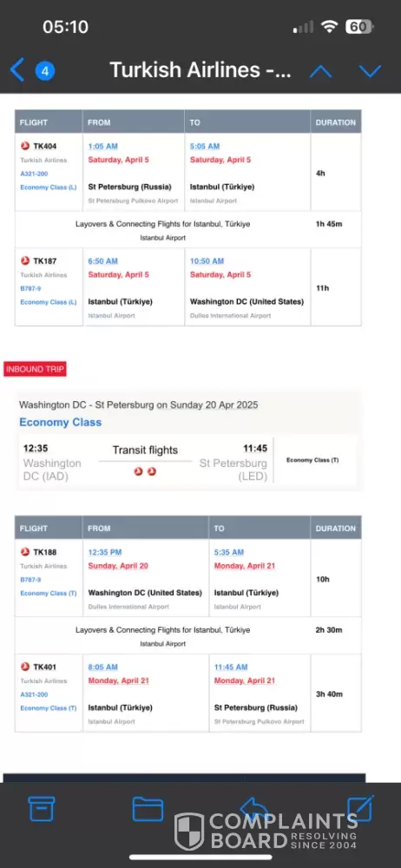
Task: Go to previous message with up chevron
Action: 320,71
